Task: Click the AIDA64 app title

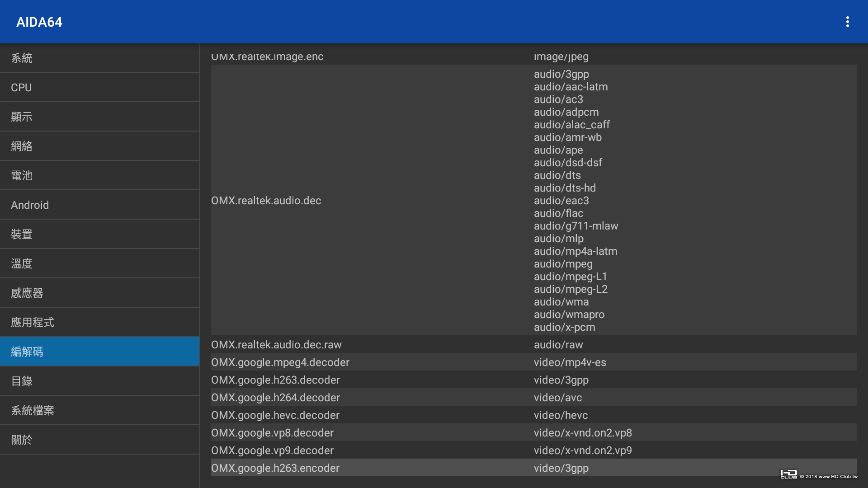Action: (39, 22)
